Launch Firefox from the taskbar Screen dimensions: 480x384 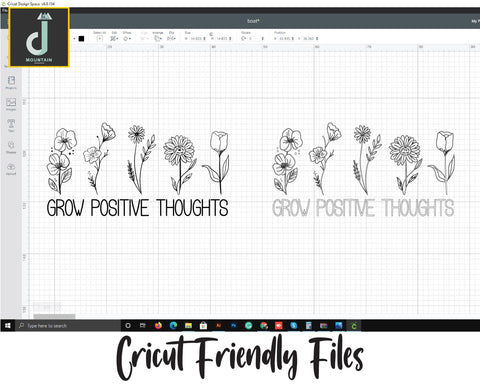pos(158,325)
